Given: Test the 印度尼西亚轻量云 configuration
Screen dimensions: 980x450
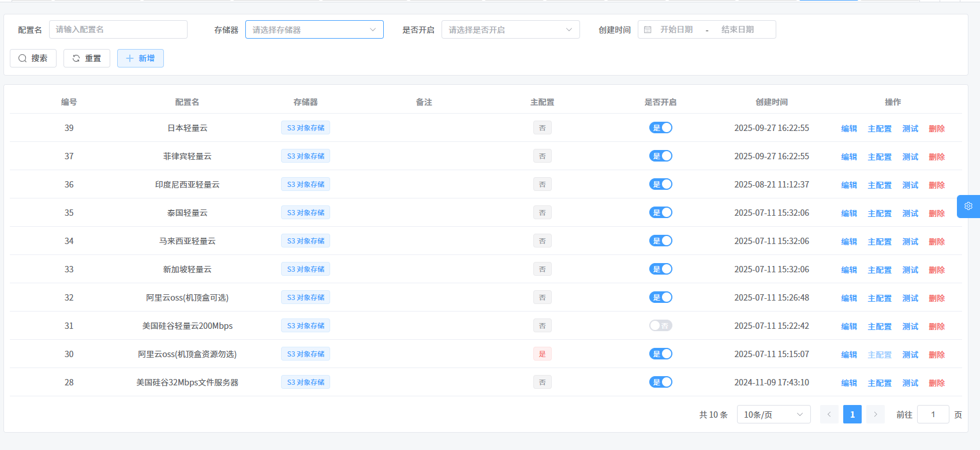Looking at the screenshot, I should coord(910,185).
